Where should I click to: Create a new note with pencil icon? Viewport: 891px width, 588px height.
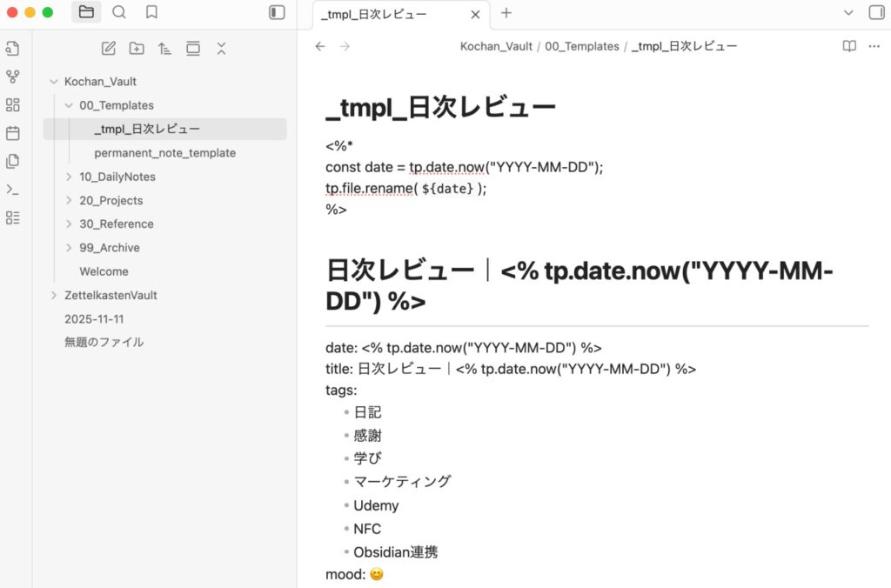tap(109, 49)
